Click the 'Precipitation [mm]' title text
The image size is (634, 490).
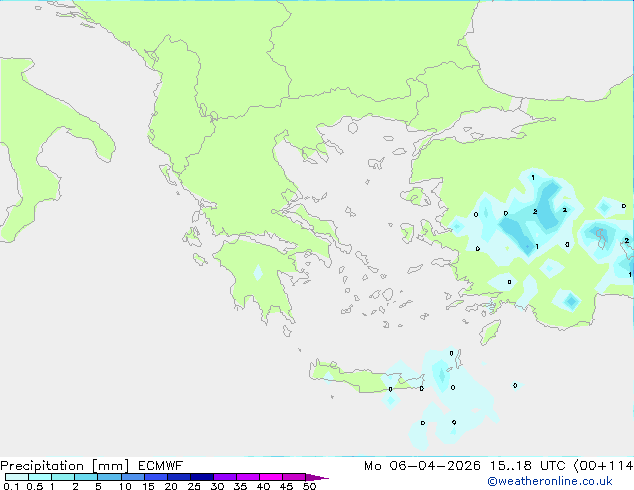pyautogui.click(x=64, y=466)
